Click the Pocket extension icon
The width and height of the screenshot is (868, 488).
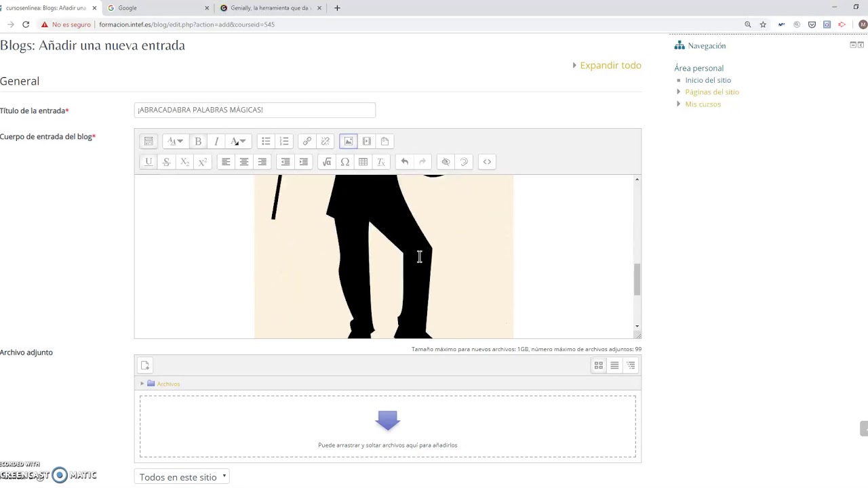812,24
